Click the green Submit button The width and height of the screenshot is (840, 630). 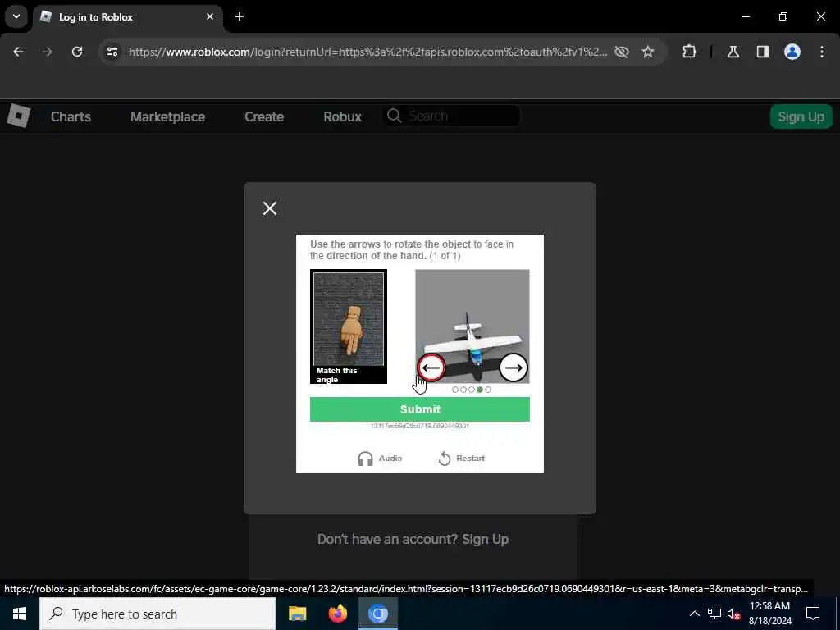(x=419, y=409)
